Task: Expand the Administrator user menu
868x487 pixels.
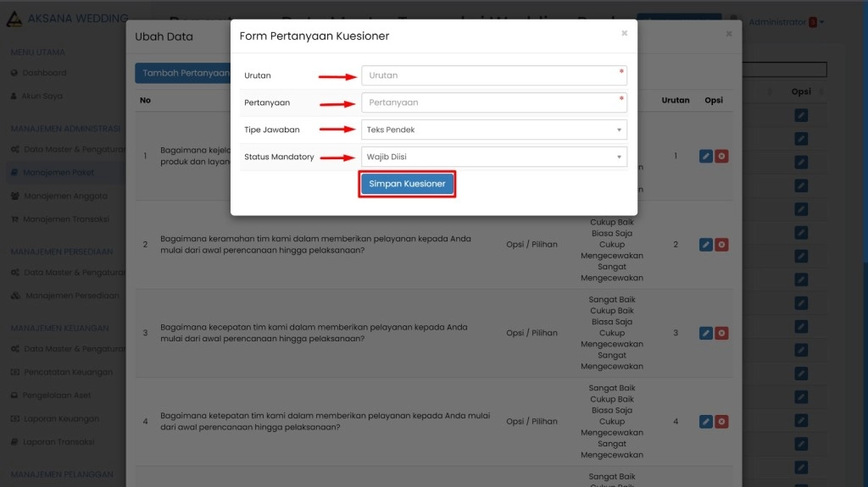Action: pyautogui.click(x=785, y=22)
